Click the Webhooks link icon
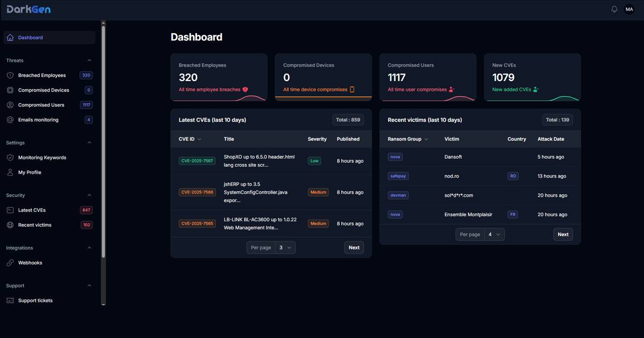This screenshot has height=338, width=644. coord(10,263)
